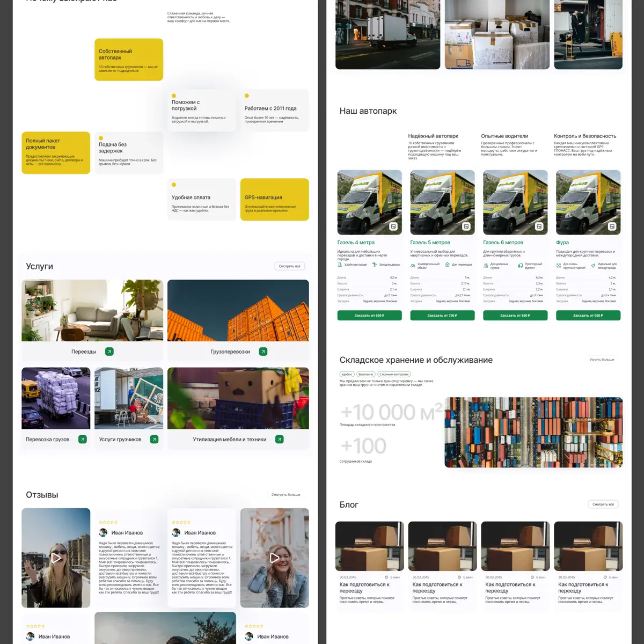The image size is (644, 644).
Task: Select the Безопасно tag
Action: coord(366,374)
